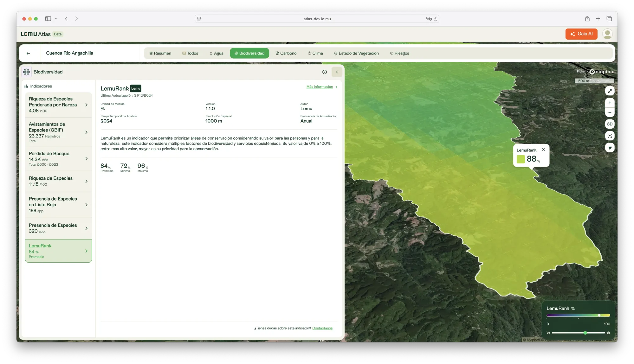The width and height of the screenshot is (634, 364).
Task: Zoom out the map with minus button
Action: point(610,112)
